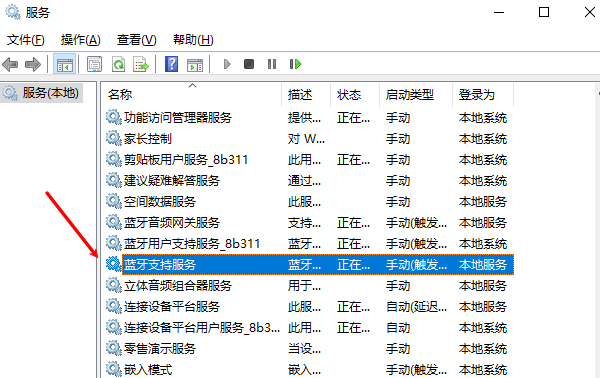This screenshot has width=600, height=378.
Task: Open the Properties toolbar icon
Action: click(x=94, y=64)
